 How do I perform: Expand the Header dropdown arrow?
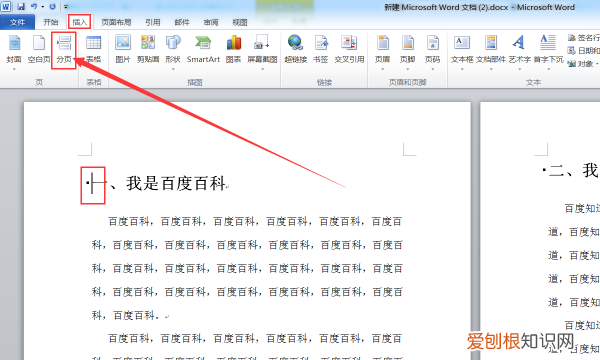tap(382, 69)
